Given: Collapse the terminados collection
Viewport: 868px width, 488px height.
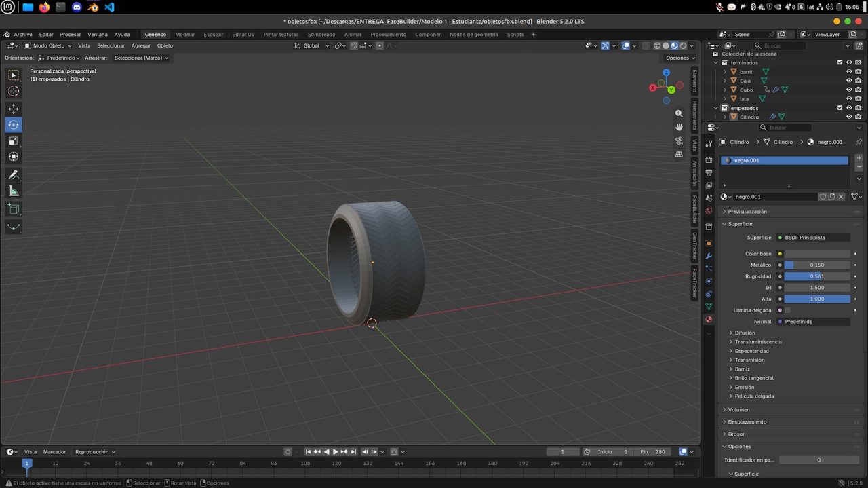Looking at the screenshot, I should (715, 62).
